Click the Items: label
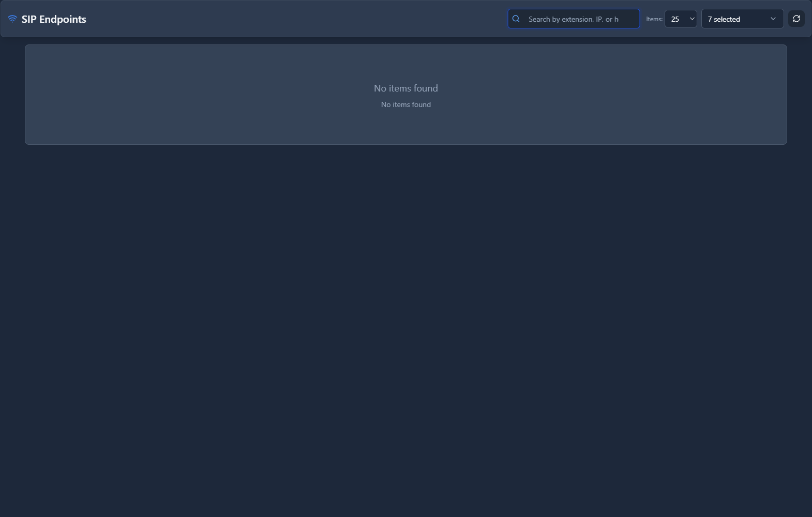The width and height of the screenshot is (812, 517). click(x=654, y=19)
